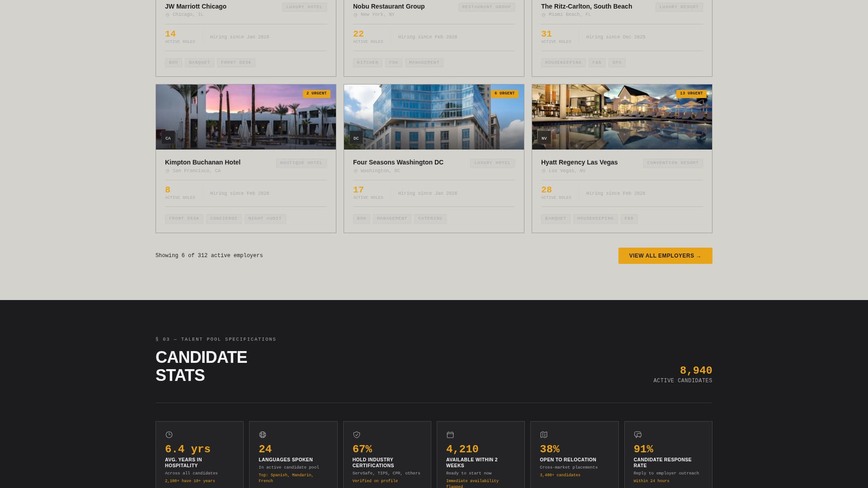Toggle the NIGHT AUDIT tag on the Kimpton card
Viewport: 868px width, 488px height.
[265, 218]
